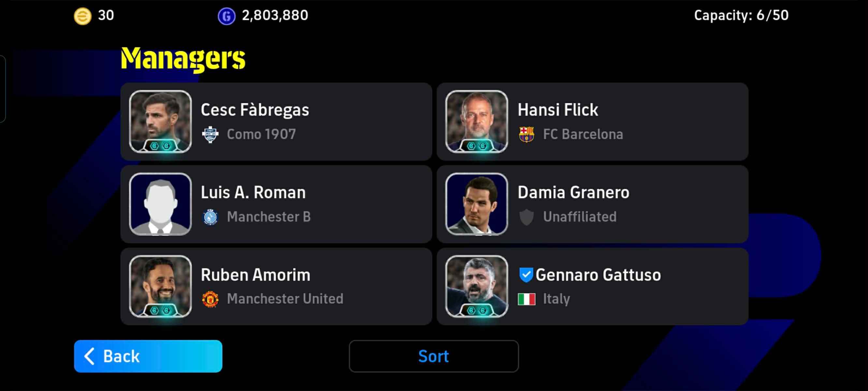Screen dimensions: 868x391
Task: Select Cesc Fàbregas portrait thumbnail
Action: pos(160,122)
